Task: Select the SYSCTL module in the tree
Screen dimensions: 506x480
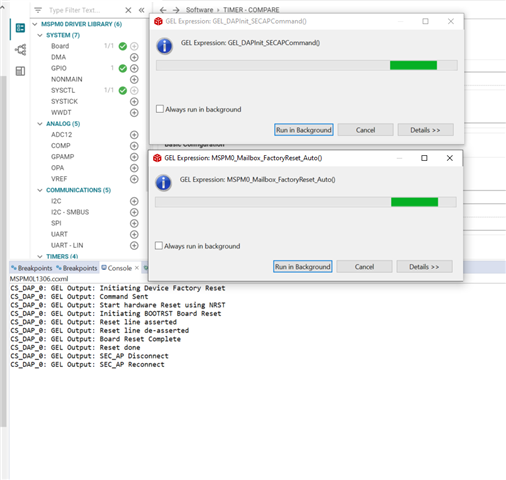Action: click(63, 90)
